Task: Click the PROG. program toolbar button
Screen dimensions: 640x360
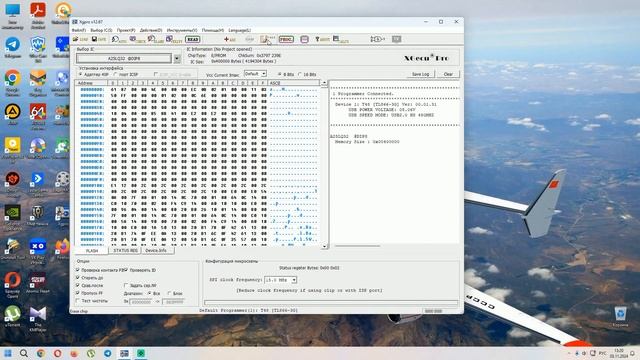Action: point(286,39)
